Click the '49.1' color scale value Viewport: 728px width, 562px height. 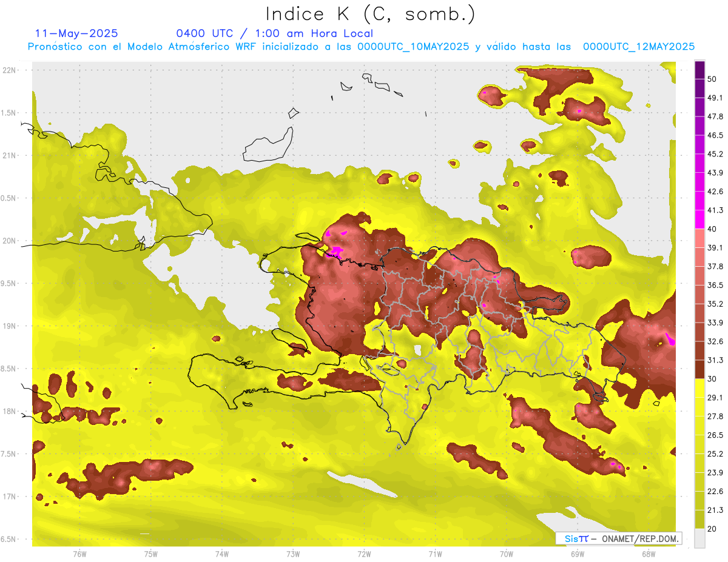715,98
